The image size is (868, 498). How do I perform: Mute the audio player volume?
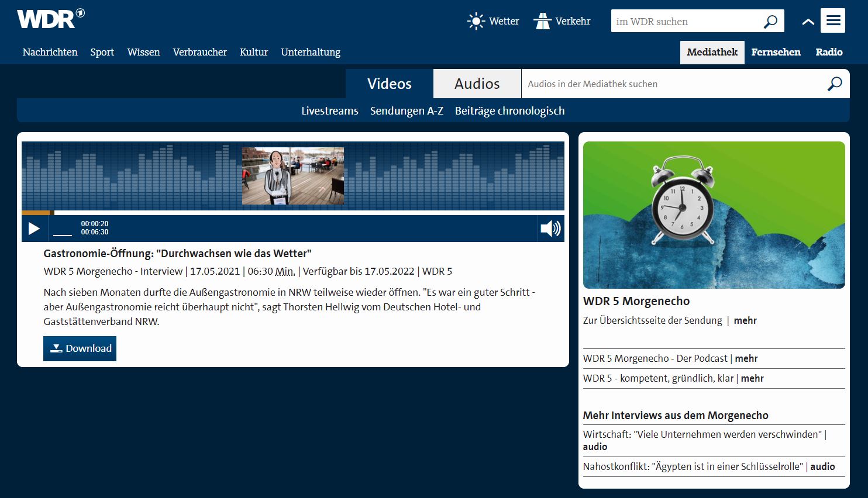551,229
